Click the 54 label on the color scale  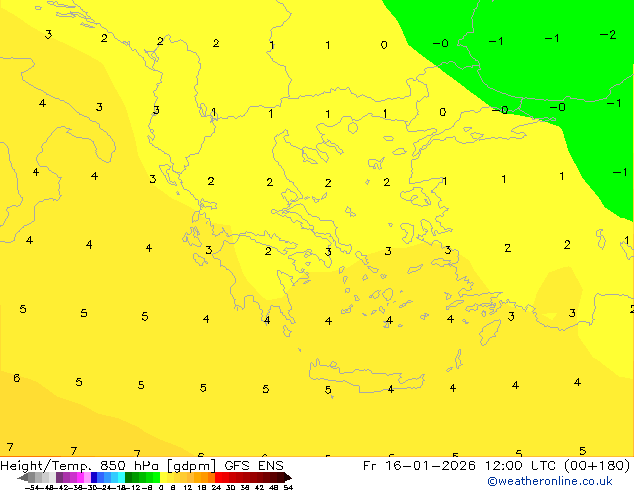[288, 487]
